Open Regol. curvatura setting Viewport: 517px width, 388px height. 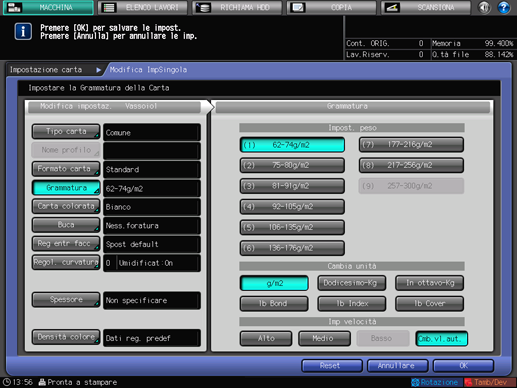[x=66, y=262]
